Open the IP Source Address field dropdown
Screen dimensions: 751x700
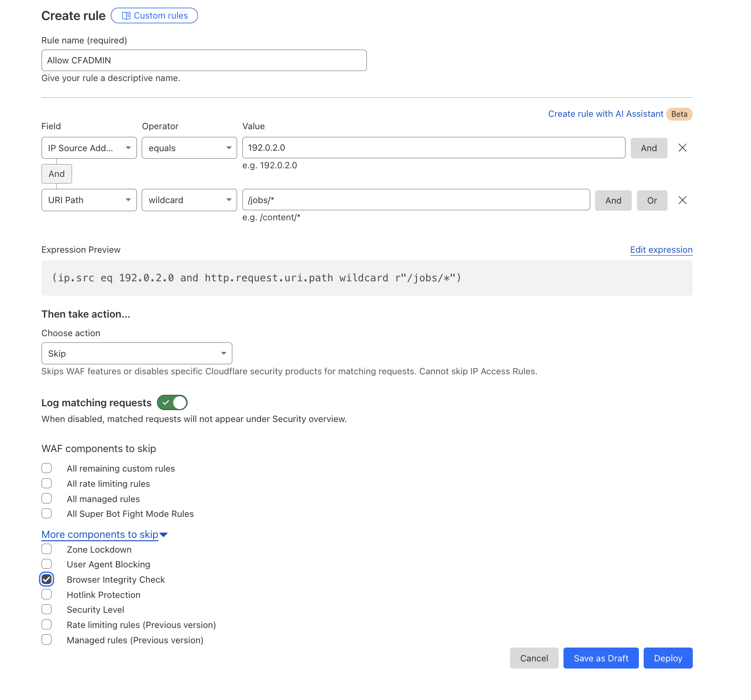pos(89,148)
